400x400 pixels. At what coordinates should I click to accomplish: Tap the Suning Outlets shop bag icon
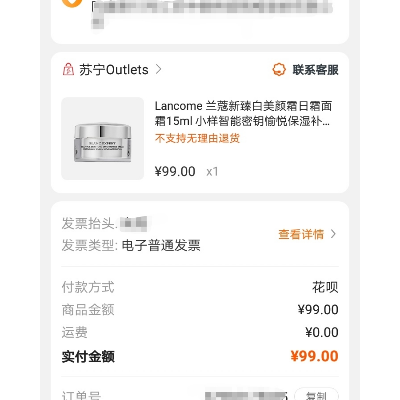(68, 69)
